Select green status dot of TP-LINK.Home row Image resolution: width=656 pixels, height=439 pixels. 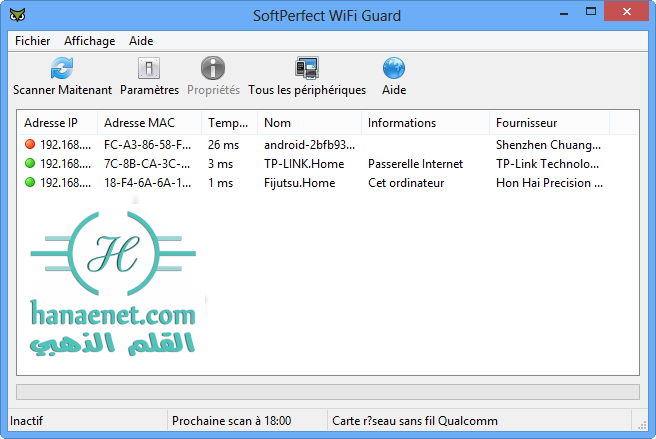tap(30, 163)
